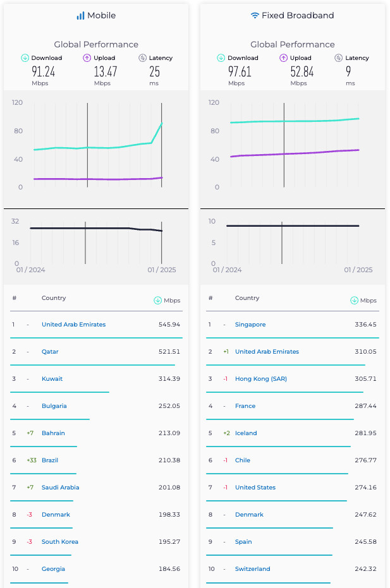390x588 pixels.
Task: Click the Fixed Broadband Upload icon
Action: pyautogui.click(x=284, y=58)
